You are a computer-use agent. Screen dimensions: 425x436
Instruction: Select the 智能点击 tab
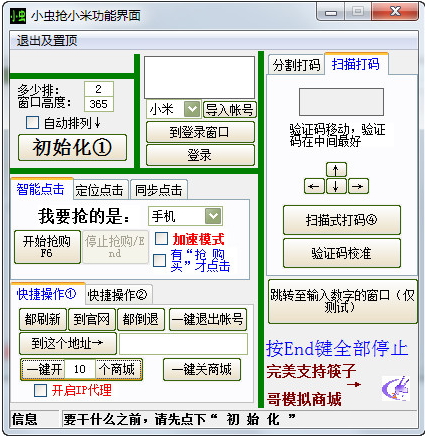click(41, 189)
